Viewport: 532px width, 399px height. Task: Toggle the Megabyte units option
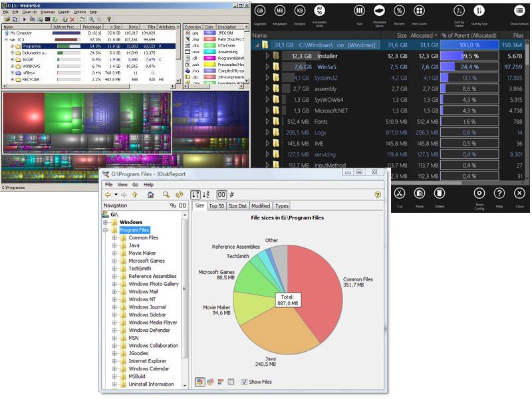tap(280, 11)
